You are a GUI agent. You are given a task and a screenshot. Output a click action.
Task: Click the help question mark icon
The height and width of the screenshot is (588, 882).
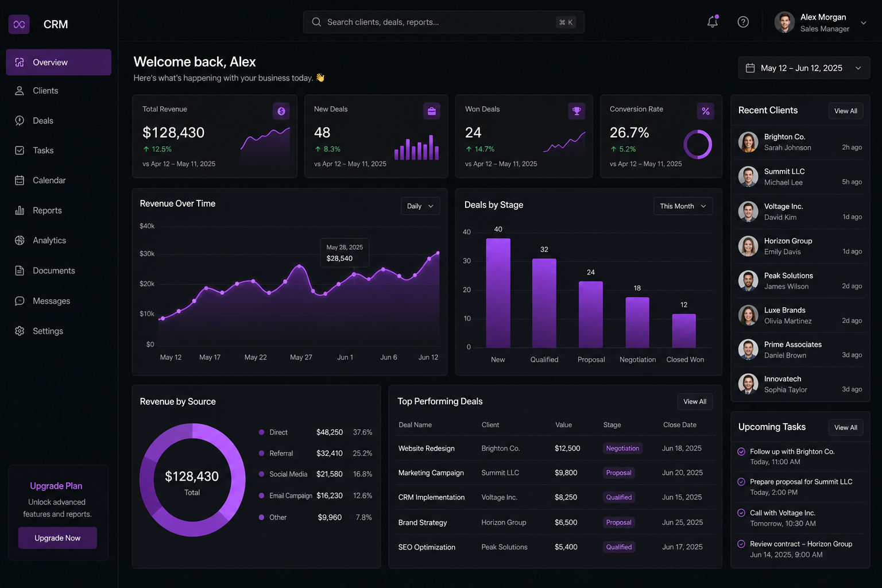coord(743,22)
